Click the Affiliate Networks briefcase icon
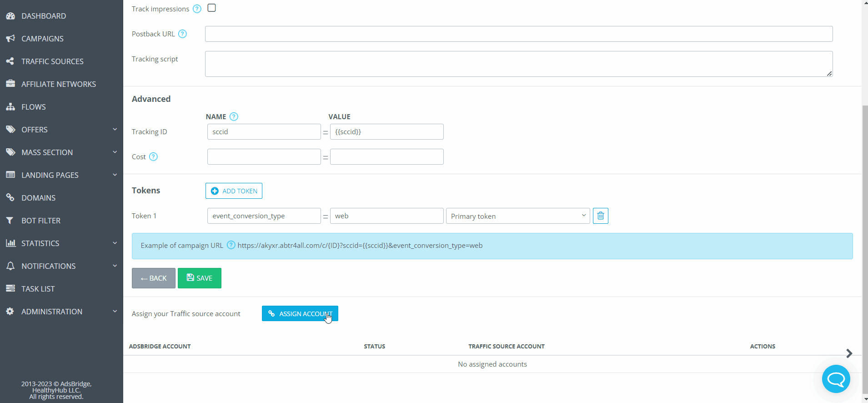The image size is (868, 403). (10, 84)
